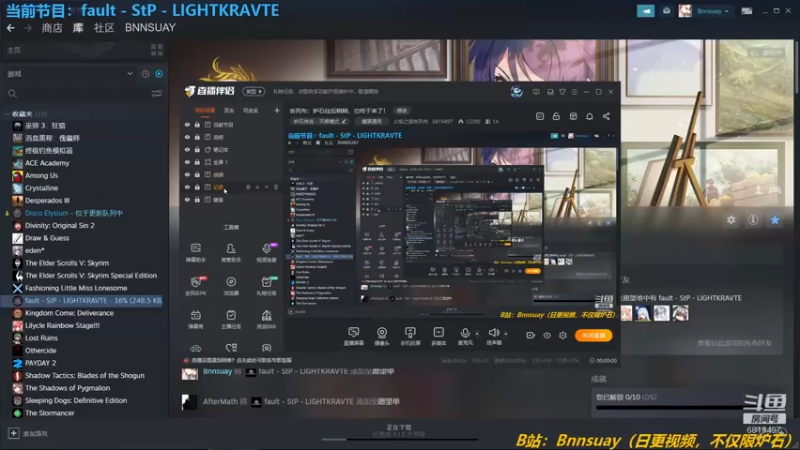Click the preview eye icon beside 关闭直播
The image size is (800, 450).
[x=546, y=335]
